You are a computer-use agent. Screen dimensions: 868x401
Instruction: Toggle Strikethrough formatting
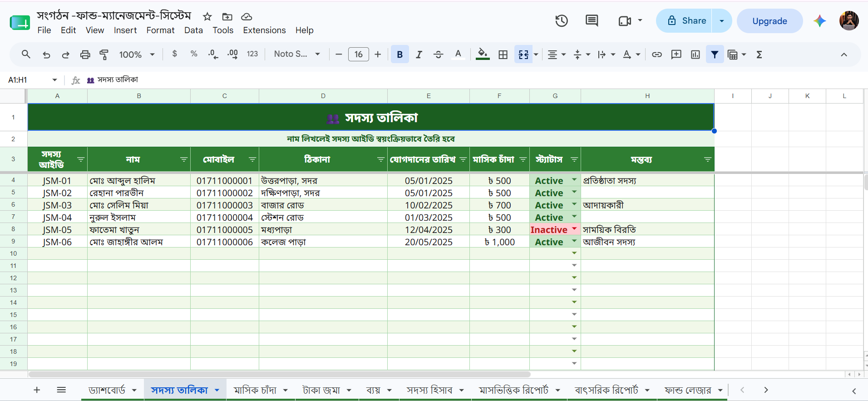438,54
